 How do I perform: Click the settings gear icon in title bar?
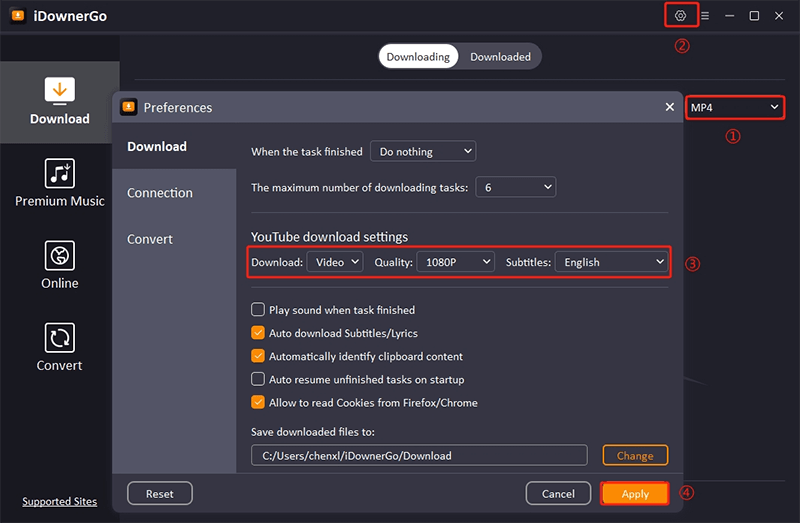681,16
